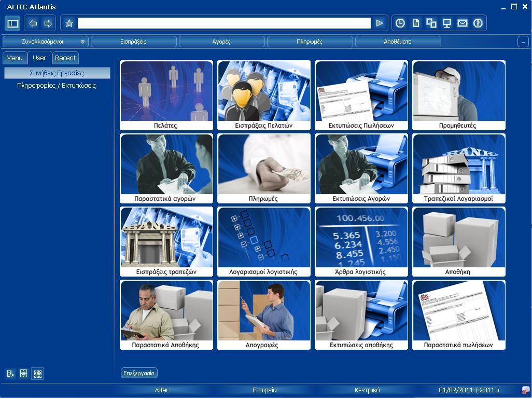The width and height of the screenshot is (532, 398).
Task: Open the Προμηθευτές tile
Action: (459, 95)
